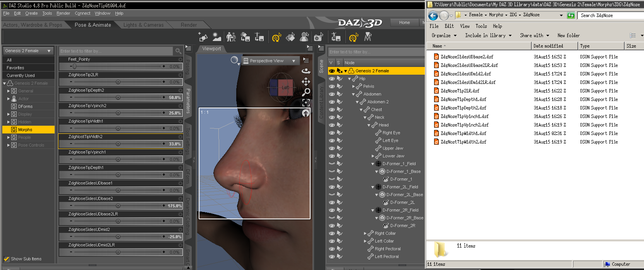Click the Explorer refresh icon beside address bar
The image size is (644, 270).
tap(571, 15)
